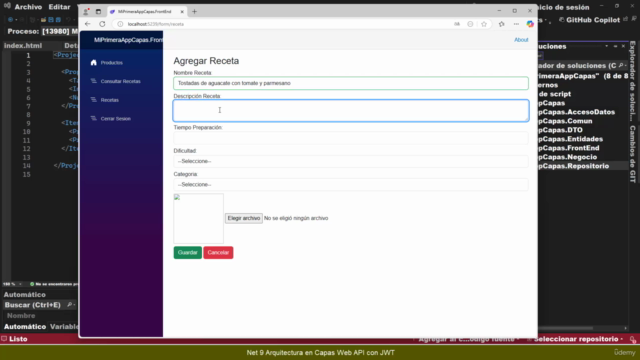Open a new browser tab with plus icon
The height and width of the screenshot is (360, 640).
194,11
